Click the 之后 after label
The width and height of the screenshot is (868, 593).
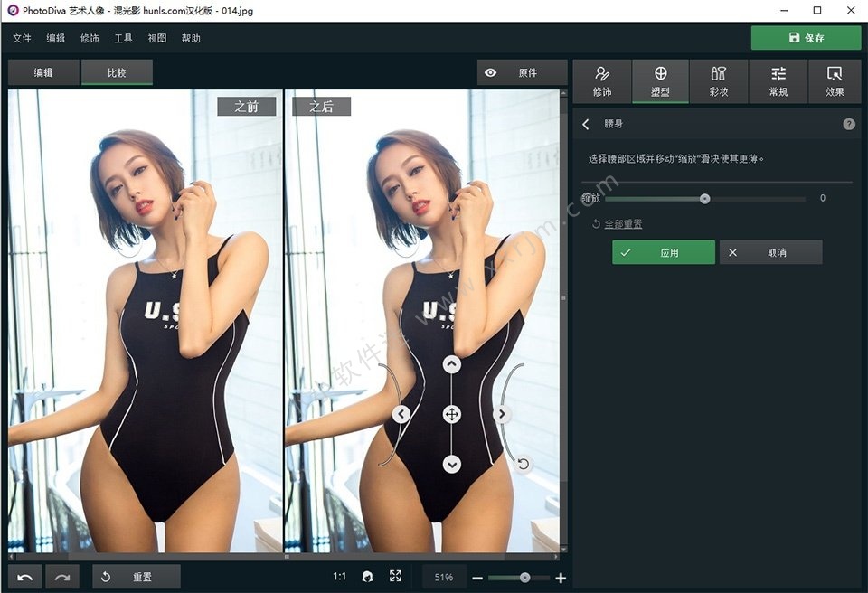coord(321,107)
